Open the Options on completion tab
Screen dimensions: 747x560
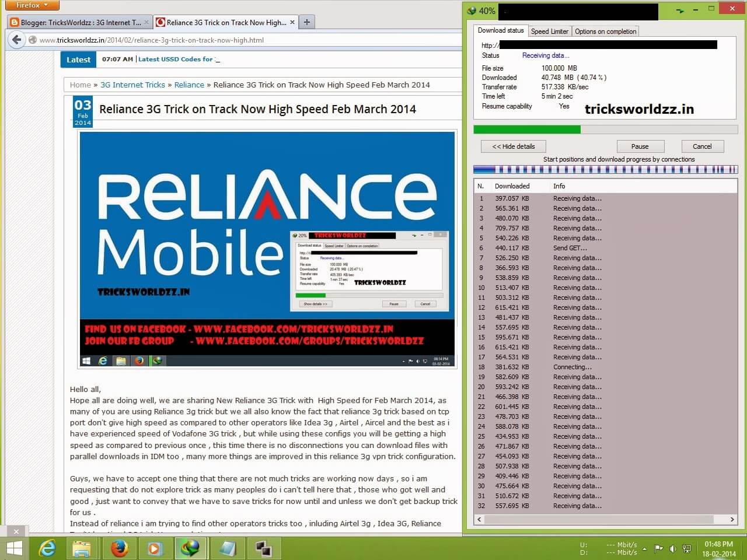point(605,32)
